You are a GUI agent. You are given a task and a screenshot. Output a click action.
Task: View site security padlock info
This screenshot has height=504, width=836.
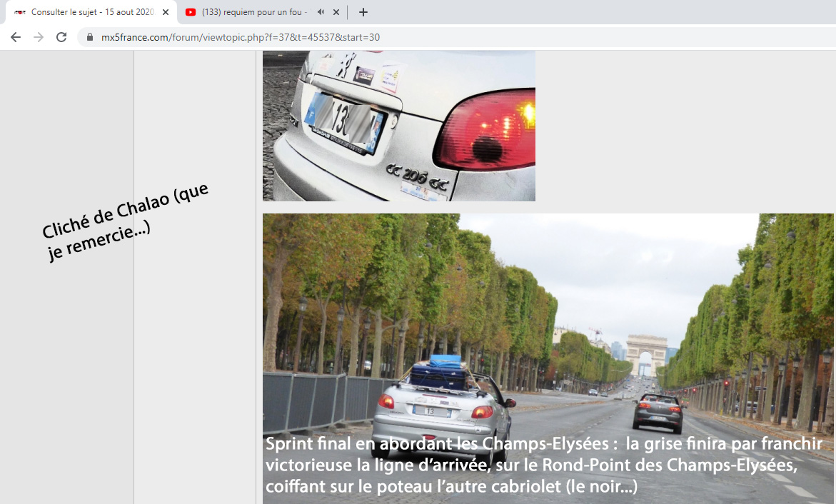pos(89,37)
